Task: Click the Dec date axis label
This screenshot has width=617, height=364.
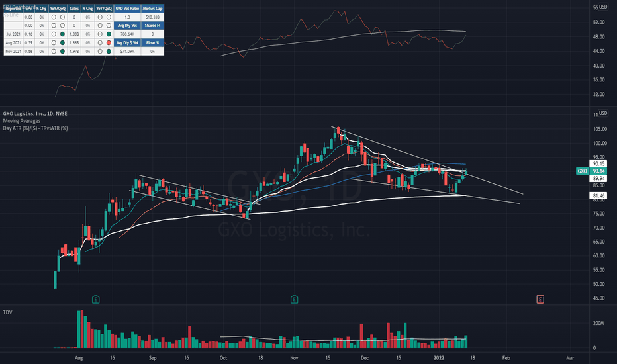Action: pos(365,358)
